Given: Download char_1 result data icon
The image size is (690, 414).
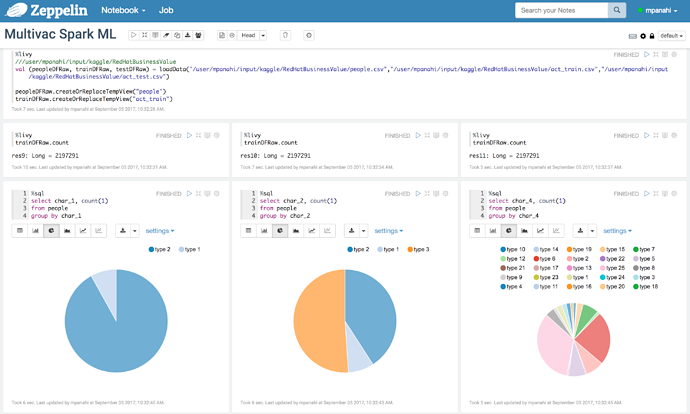Looking at the screenshot, I should (x=123, y=231).
